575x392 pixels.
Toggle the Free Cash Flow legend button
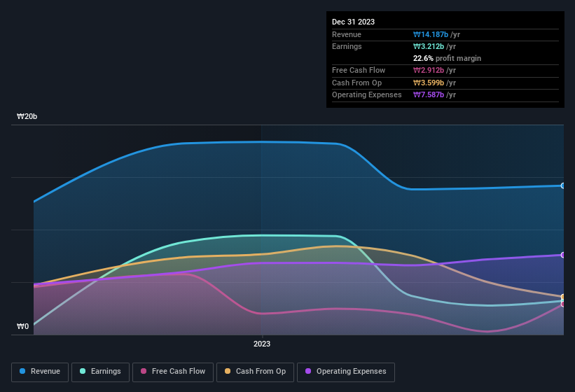[x=173, y=372]
